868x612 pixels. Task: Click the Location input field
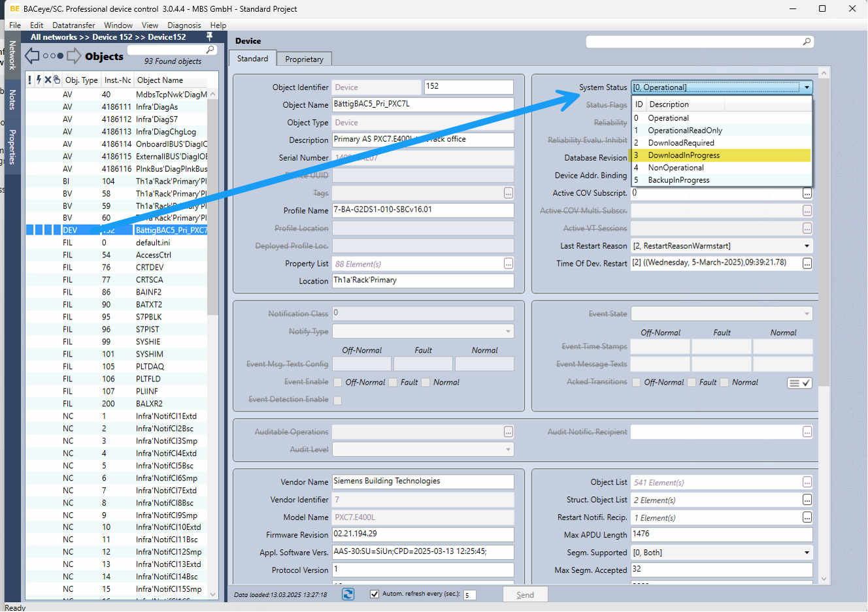(x=422, y=281)
